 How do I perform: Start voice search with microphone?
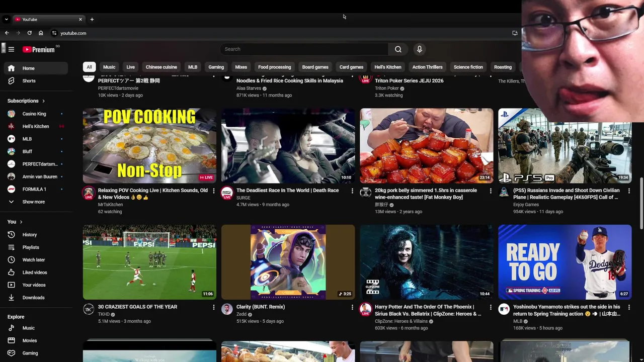420,49
